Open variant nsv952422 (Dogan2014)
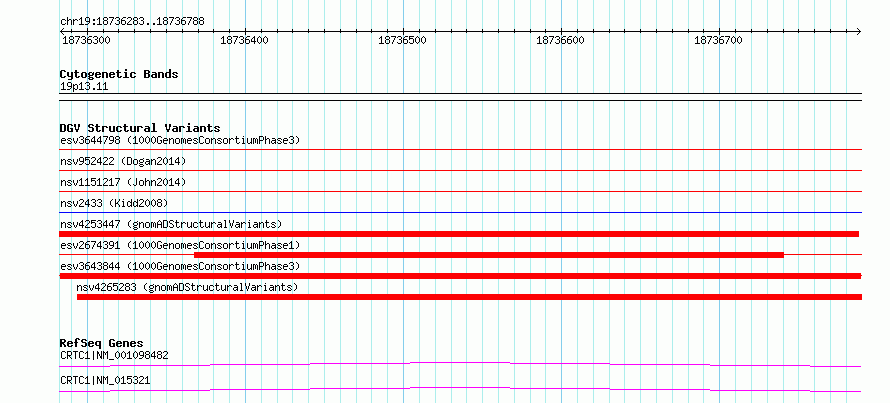The width and height of the screenshot is (890, 403). (123, 161)
